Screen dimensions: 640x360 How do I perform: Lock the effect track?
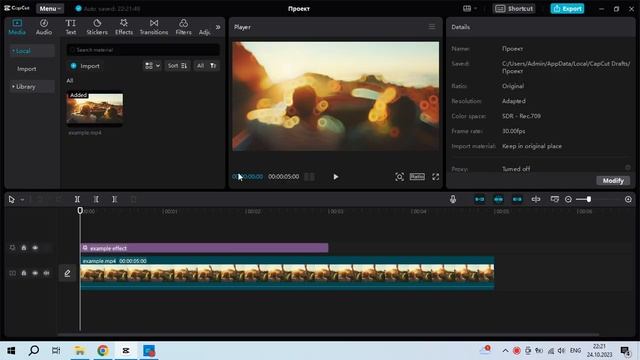(24, 248)
